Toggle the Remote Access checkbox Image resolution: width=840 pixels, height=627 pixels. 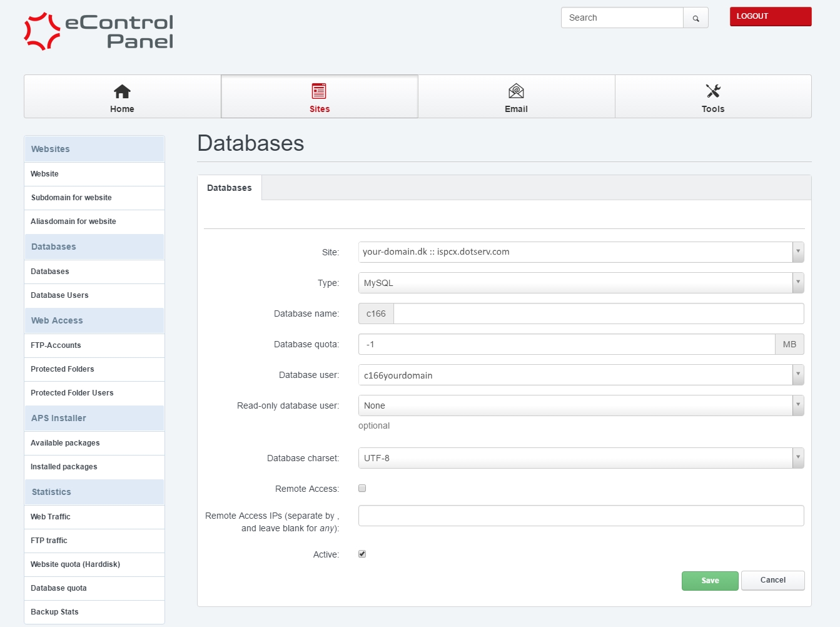point(362,488)
